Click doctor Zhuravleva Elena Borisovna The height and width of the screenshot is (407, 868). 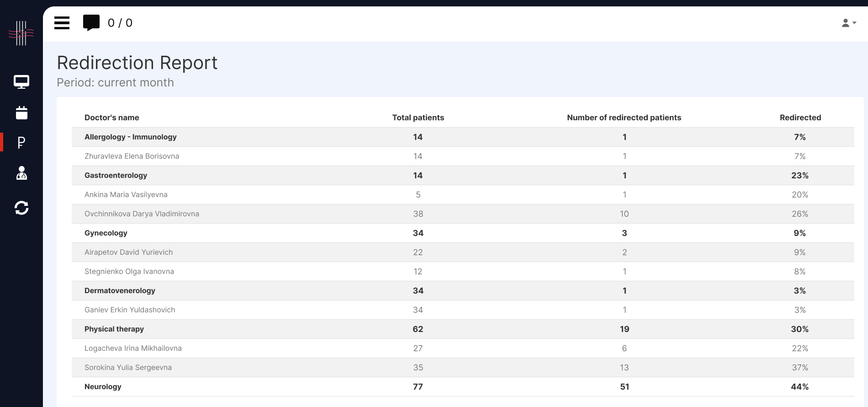pyautogui.click(x=132, y=156)
